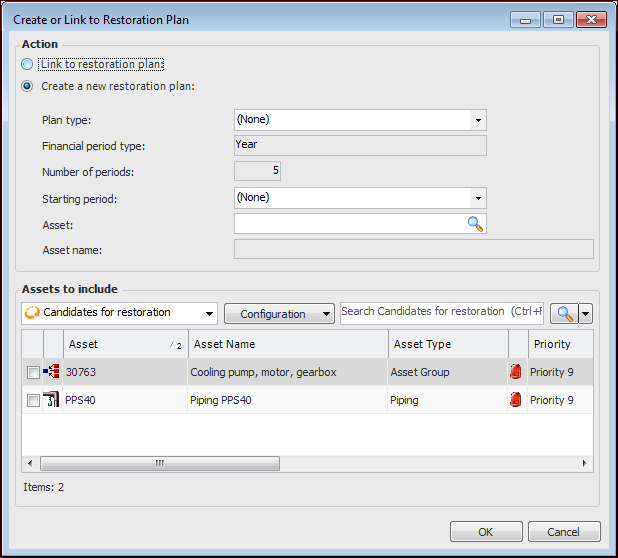Click the Asset field magnifier lookup icon
The image size is (618, 558).
pyautogui.click(x=475, y=224)
